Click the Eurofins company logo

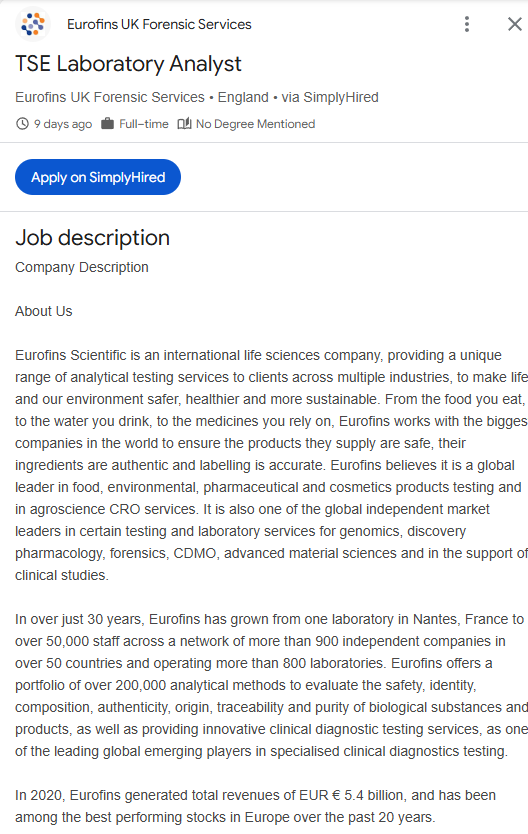tap(33, 24)
